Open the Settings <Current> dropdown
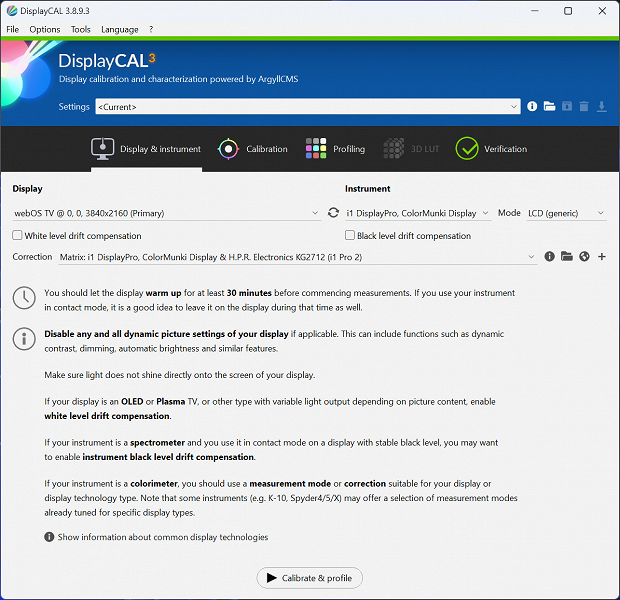The width and height of the screenshot is (620, 600). coord(308,106)
